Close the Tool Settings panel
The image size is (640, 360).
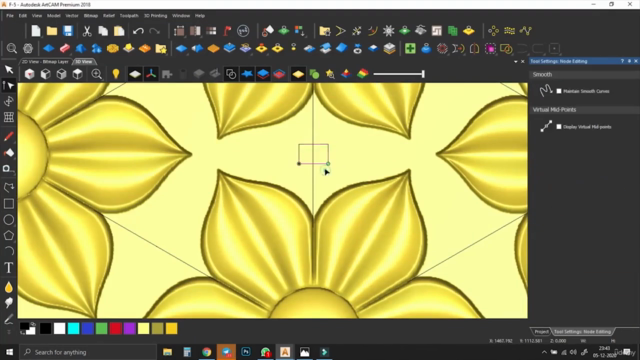[636, 61]
